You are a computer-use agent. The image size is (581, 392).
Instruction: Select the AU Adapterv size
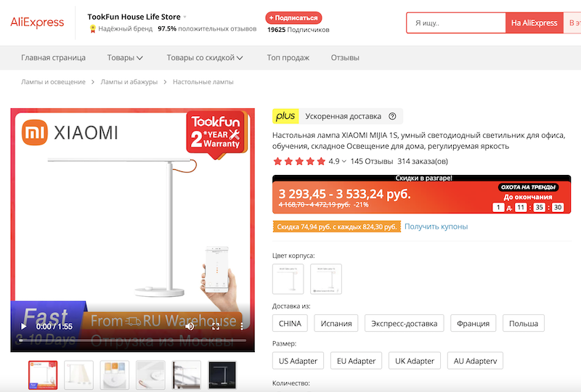point(475,361)
